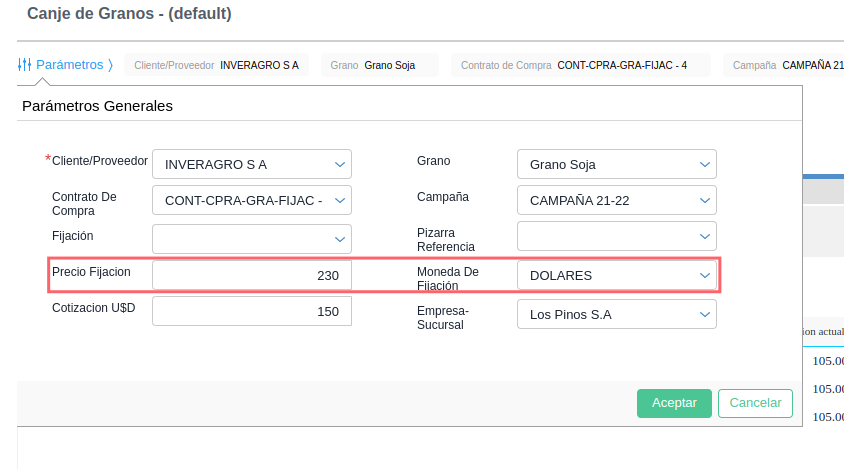Screen dimensions: 844x469
Task: Expand the empty Fijación dropdown
Action: (x=251, y=238)
